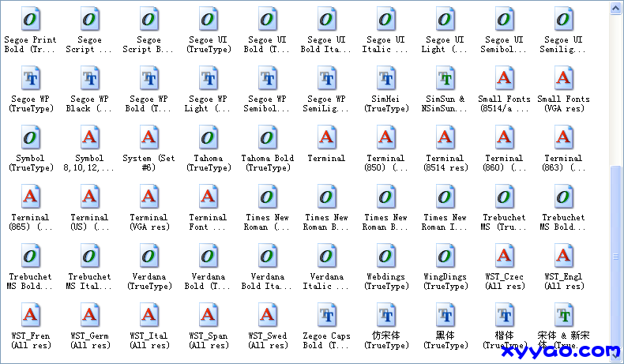Click the Terminal (8514 res) font icon

[445, 137]
